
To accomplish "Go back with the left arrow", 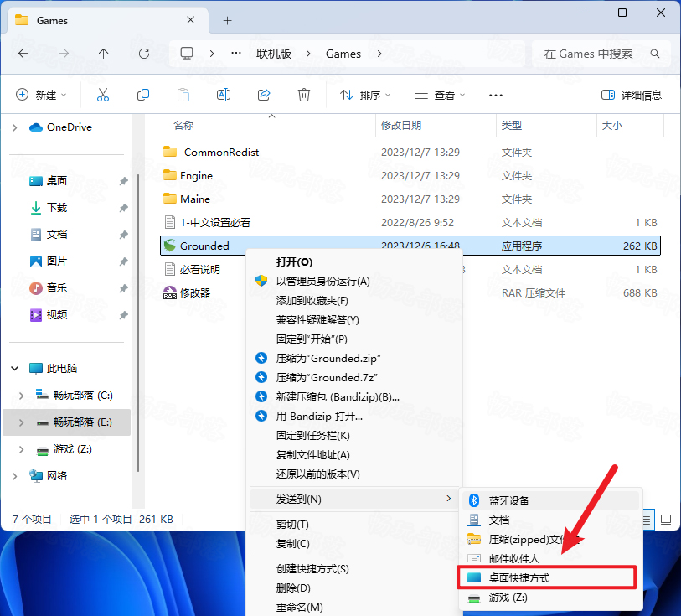I will [23, 54].
